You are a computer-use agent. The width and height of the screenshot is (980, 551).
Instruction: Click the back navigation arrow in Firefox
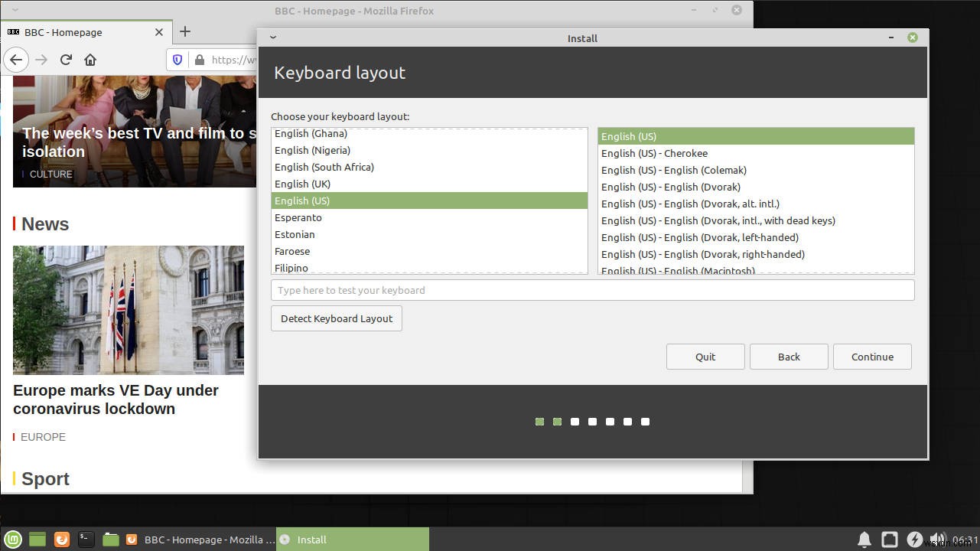[16, 59]
